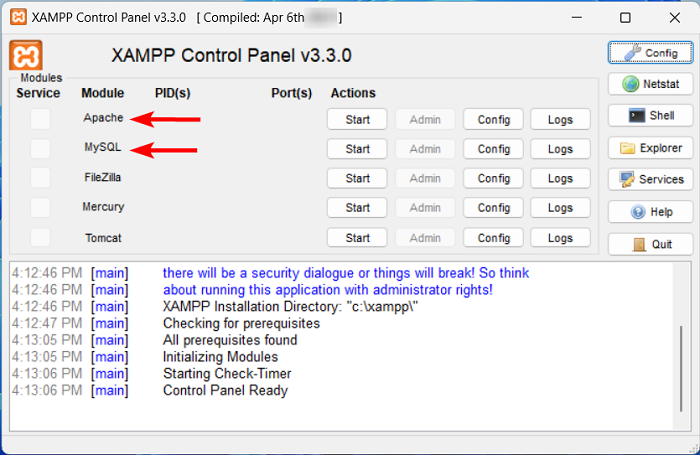The height and width of the screenshot is (455, 700).
Task: Launch the Shell terminal
Action: point(650,116)
